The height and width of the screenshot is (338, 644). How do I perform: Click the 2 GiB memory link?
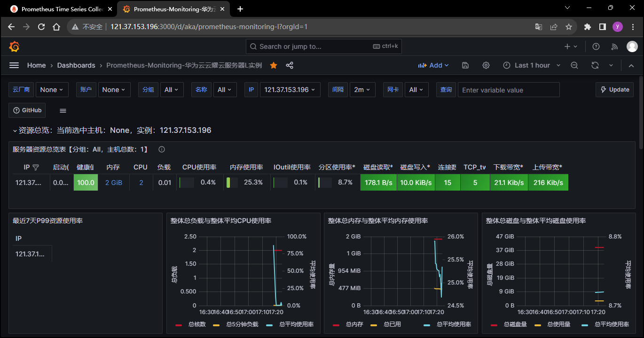click(114, 183)
